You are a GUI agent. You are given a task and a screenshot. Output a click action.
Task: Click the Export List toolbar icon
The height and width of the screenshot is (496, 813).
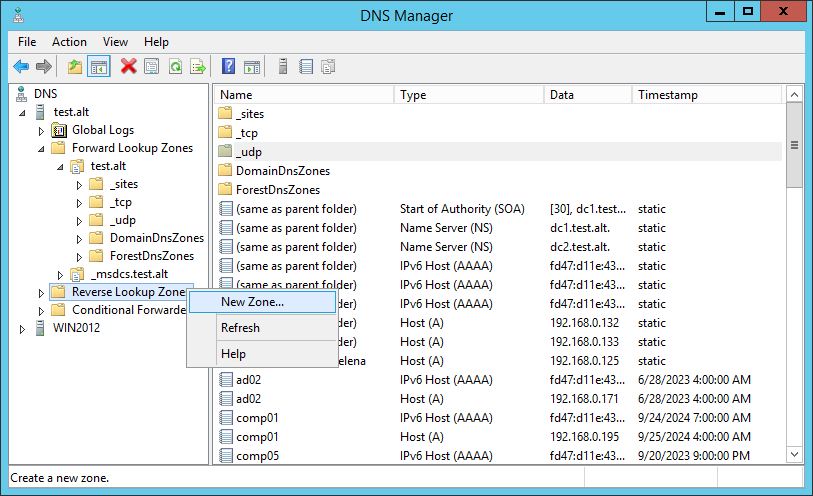tap(198, 67)
